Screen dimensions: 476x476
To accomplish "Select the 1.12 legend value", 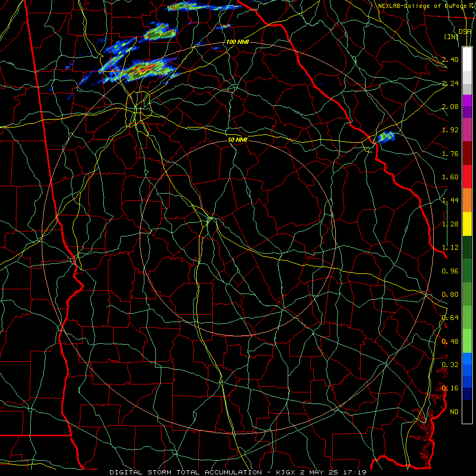I will (450, 248).
